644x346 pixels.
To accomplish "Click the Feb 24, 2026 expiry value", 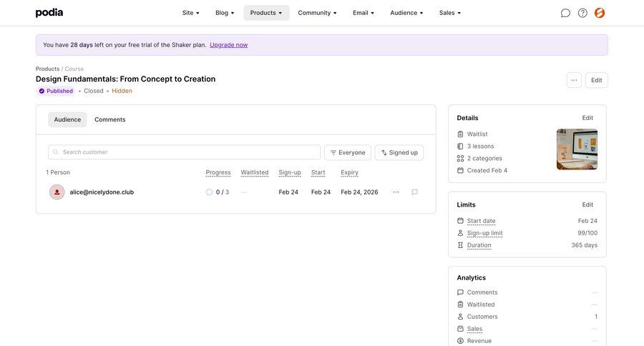I will point(359,192).
